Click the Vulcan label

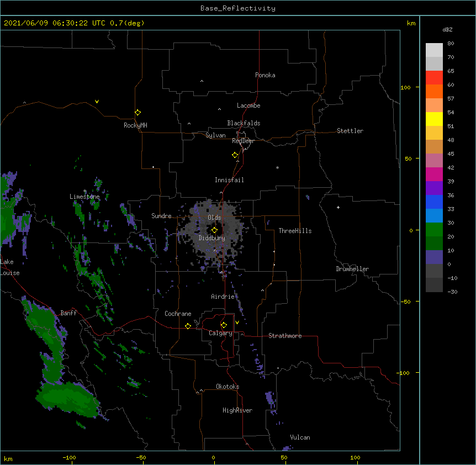click(x=300, y=437)
